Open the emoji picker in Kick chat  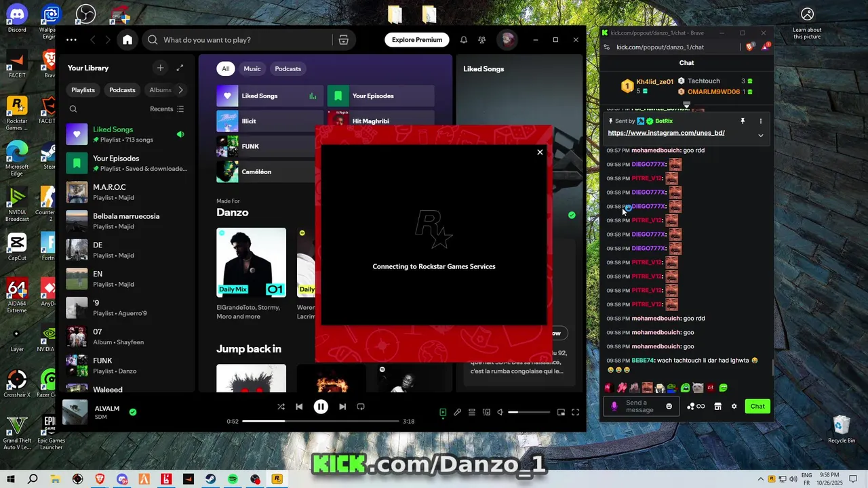coord(669,406)
